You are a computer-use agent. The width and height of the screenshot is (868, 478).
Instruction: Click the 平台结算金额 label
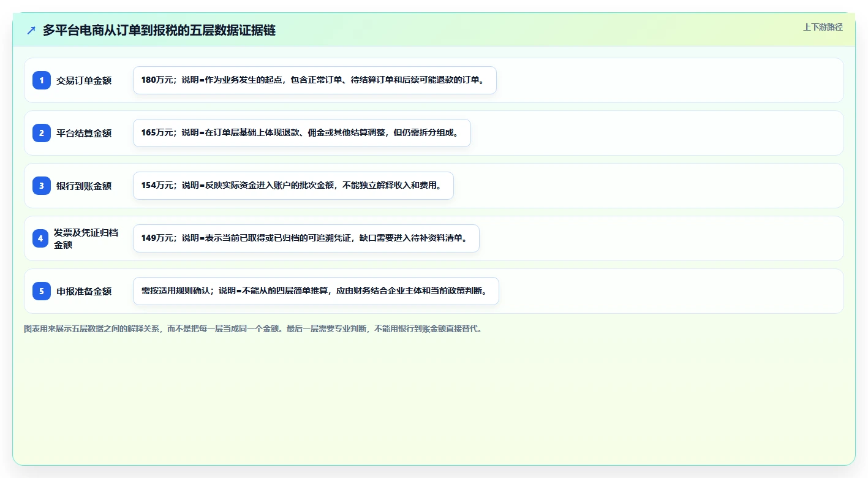pyautogui.click(x=84, y=133)
